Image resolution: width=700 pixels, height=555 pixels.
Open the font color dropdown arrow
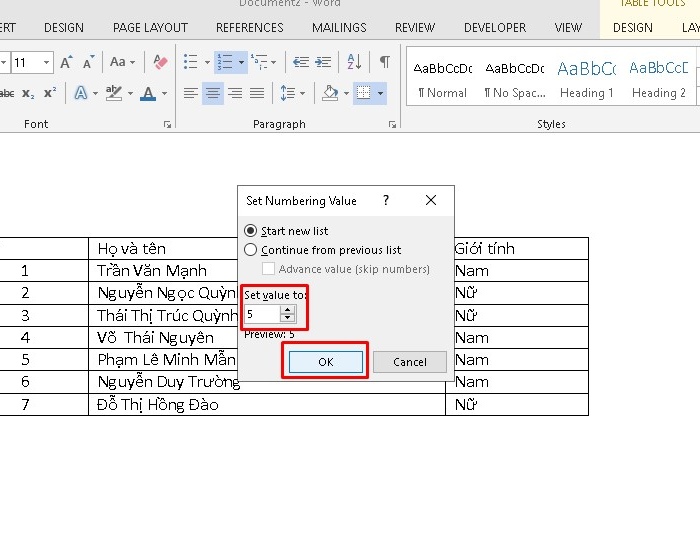164,93
